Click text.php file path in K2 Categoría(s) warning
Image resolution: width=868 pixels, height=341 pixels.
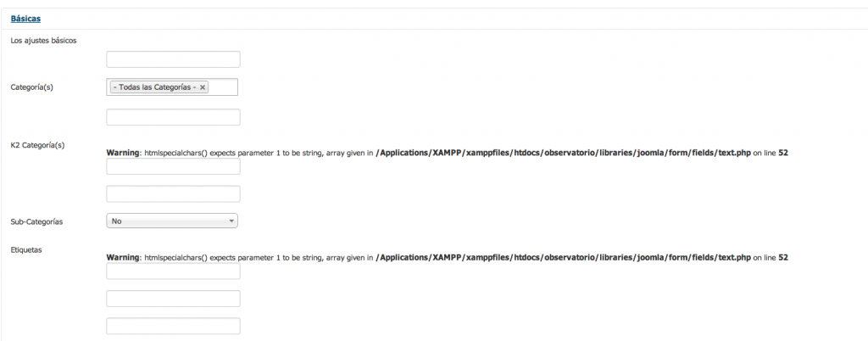pyautogui.click(x=563, y=153)
